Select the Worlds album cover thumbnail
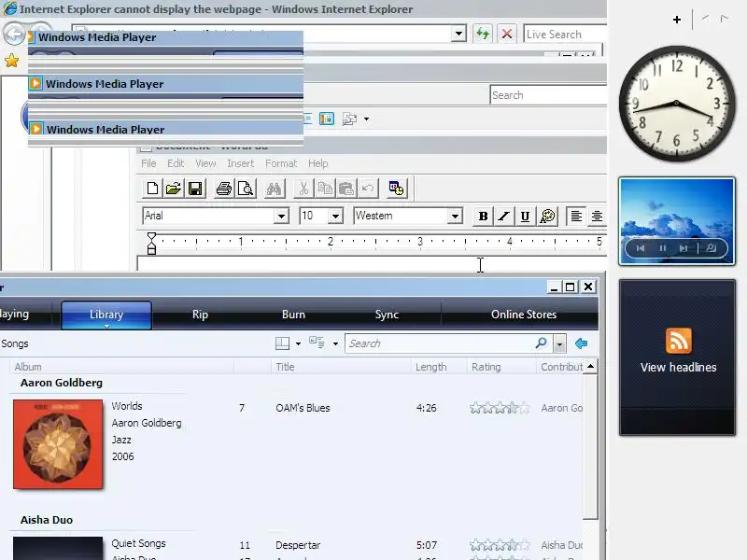This screenshot has width=747, height=560. click(58, 444)
